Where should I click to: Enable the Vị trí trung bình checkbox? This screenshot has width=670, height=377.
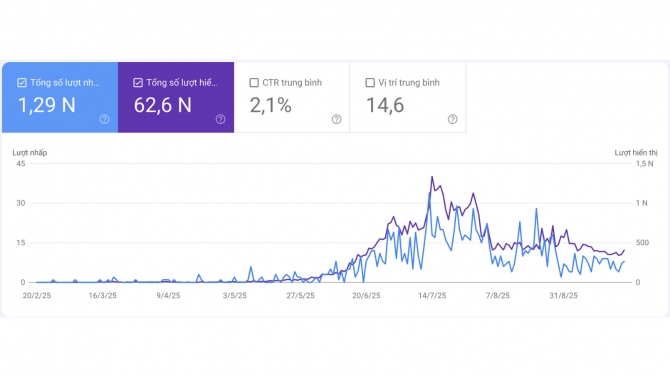coord(370,82)
